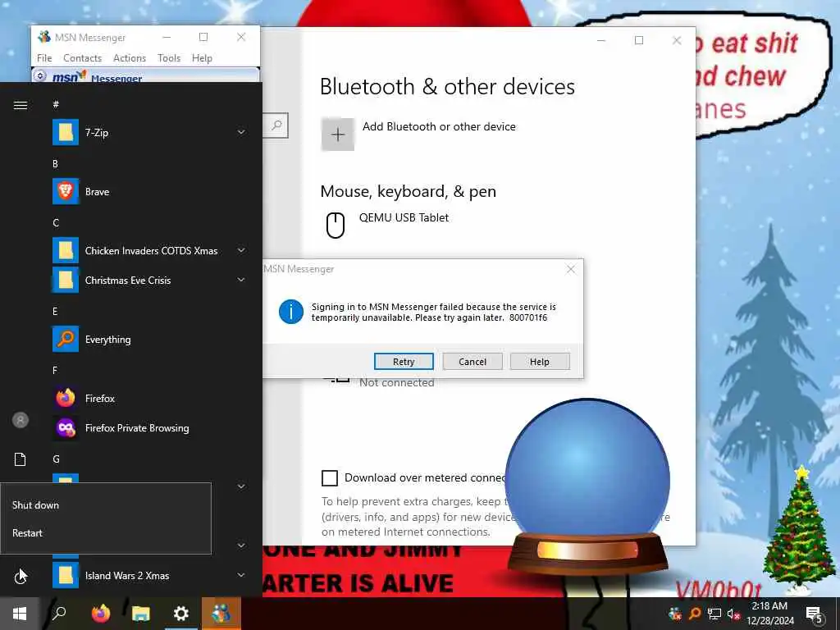Open the 7-Zip folder in Start menu

click(149, 132)
